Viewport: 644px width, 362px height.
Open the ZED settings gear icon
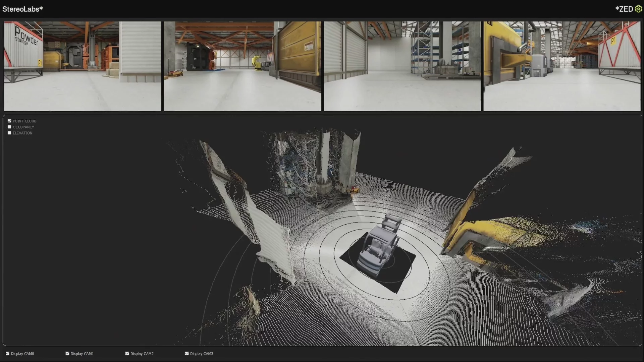point(638,9)
